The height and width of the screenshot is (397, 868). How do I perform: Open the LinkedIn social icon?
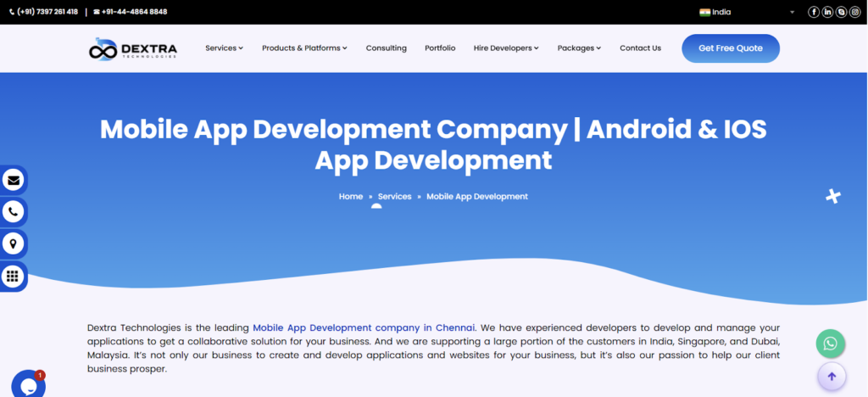pyautogui.click(x=827, y=12)
